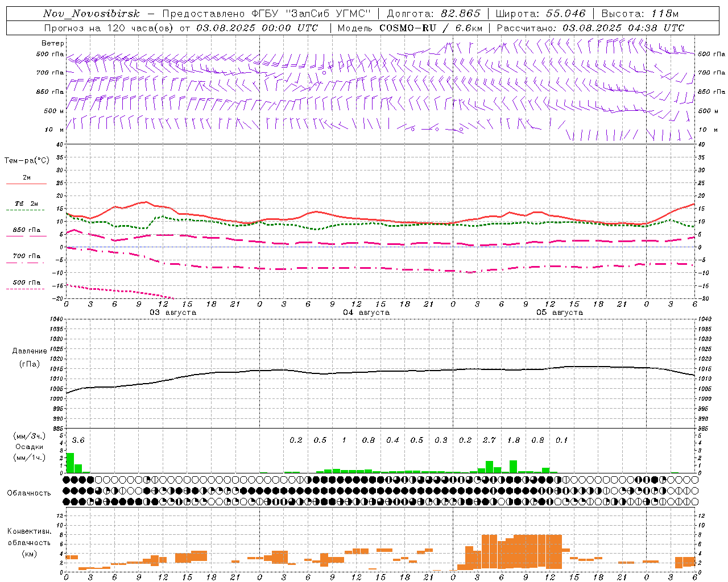Click the 500 гПа temperature legend entry
Viewport: 728px width, 582px height.
[x=27, y=282]
